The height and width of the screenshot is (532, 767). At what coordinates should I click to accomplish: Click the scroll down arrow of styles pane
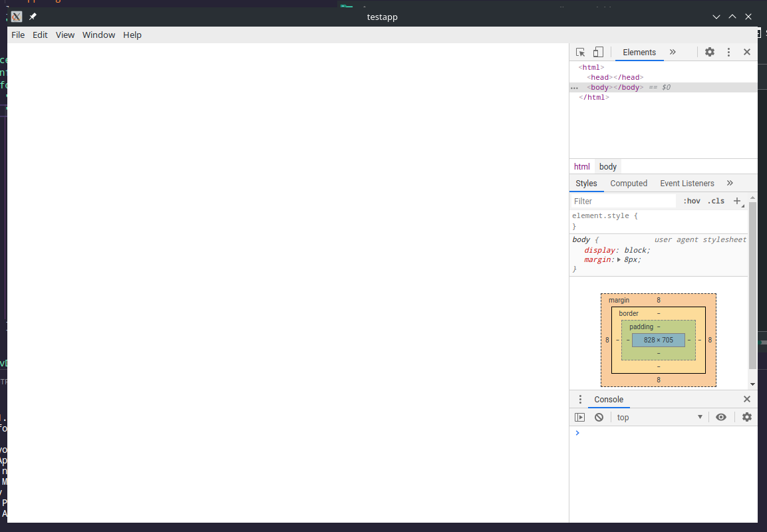point(752,385)
